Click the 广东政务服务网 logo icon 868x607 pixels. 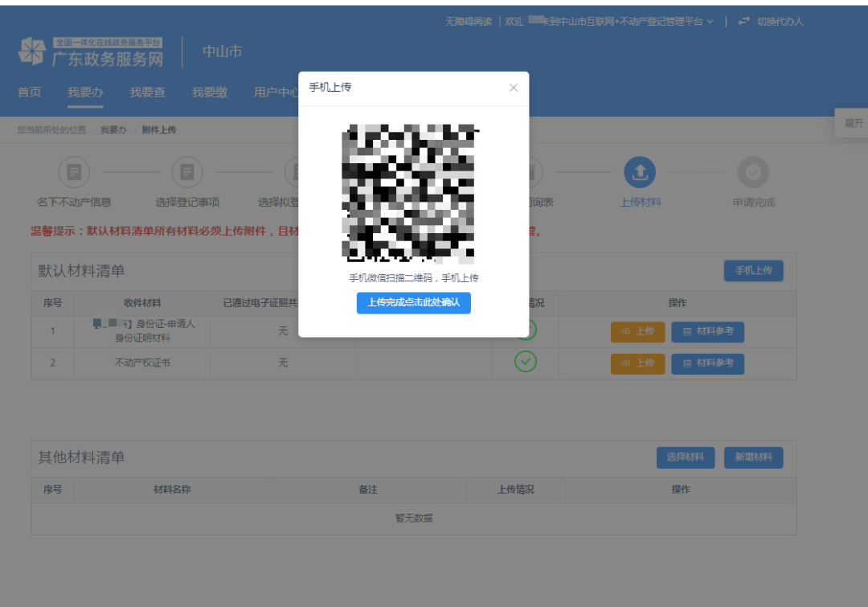pos(31,48)
